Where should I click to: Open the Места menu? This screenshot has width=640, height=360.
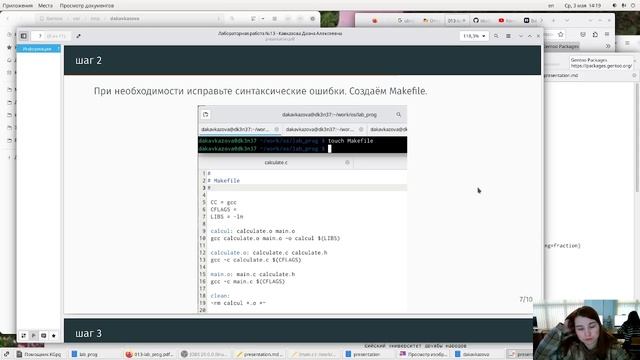click(x=45, y=6)
